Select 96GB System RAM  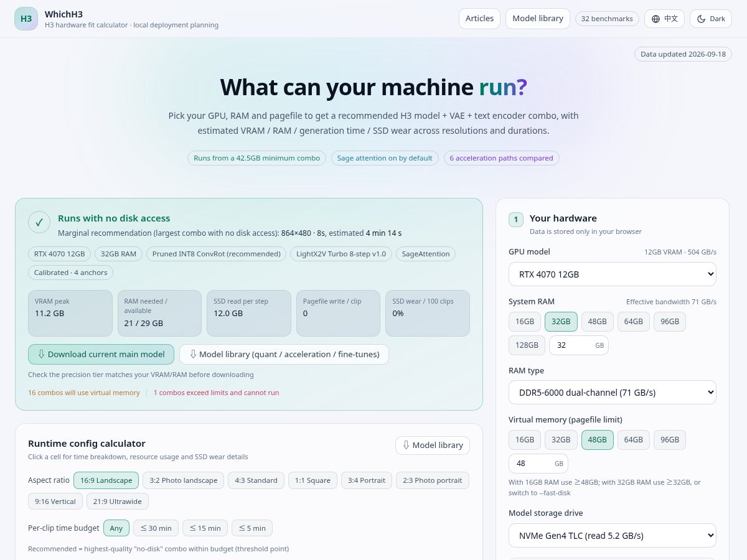[x=670, y=322]
